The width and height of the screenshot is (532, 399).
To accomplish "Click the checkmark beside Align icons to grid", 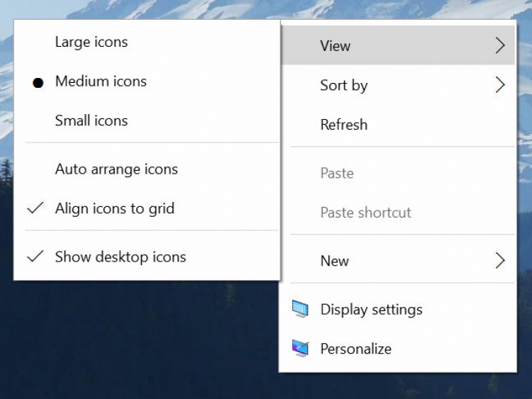I will pyautogui.click(x=35, y=208).
